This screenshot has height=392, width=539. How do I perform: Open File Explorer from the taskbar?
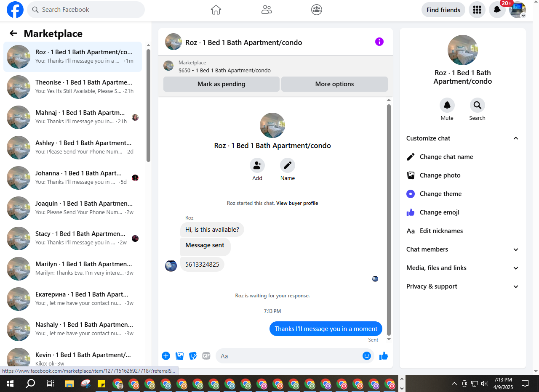coord(69,384)
